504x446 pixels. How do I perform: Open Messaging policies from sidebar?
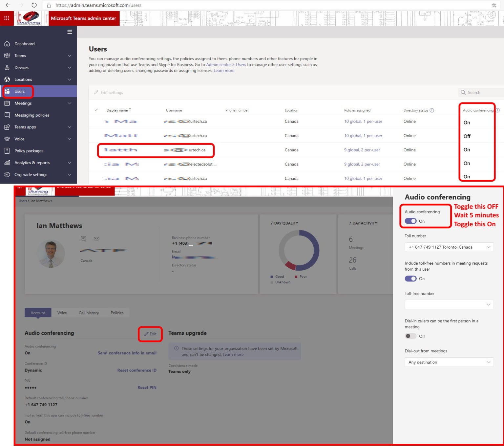pyautogui.click(x=32, y=115)
